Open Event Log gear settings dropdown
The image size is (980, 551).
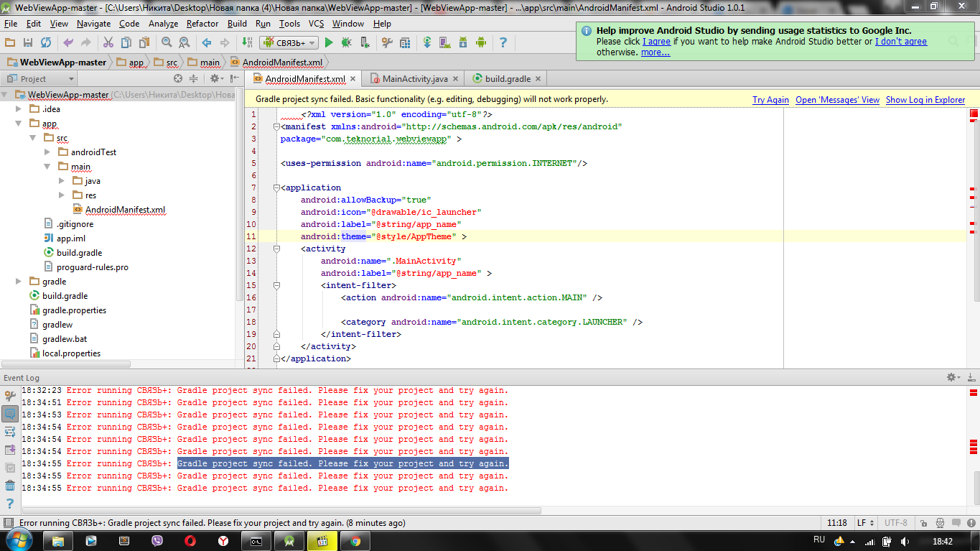tap(954, 377)
